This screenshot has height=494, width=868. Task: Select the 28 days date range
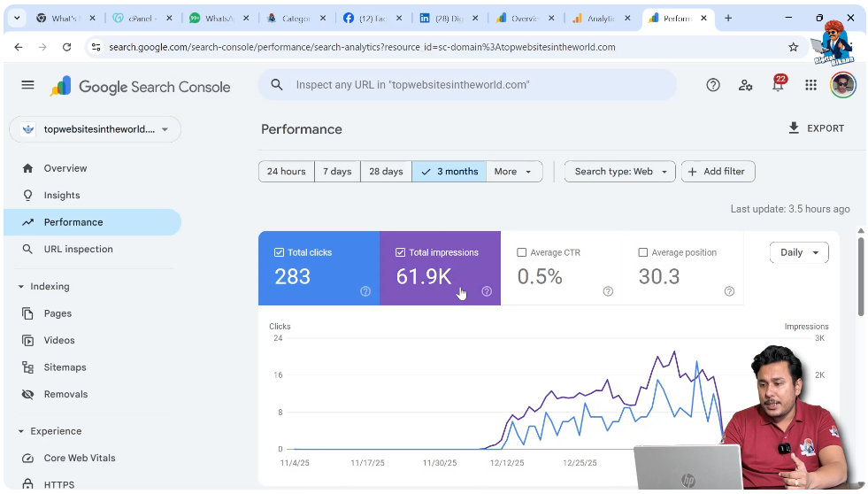coord(386,172)
